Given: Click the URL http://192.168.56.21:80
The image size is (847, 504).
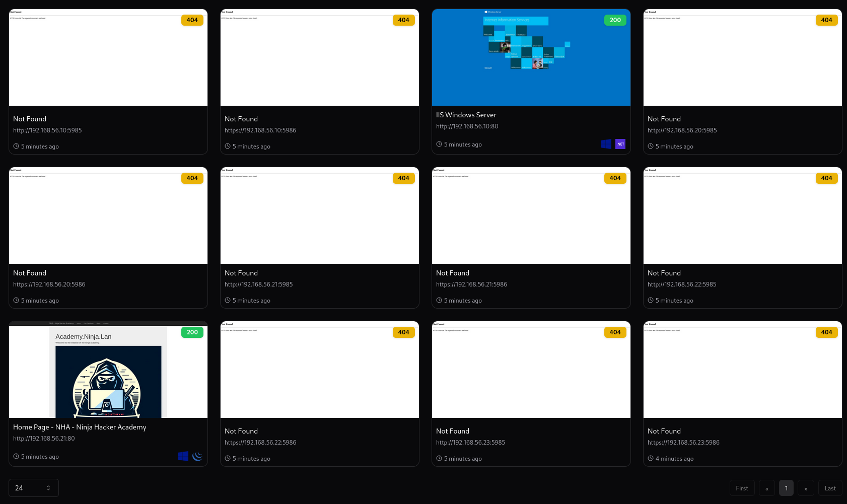Looking at the screenshot, I should [x=44, y=439].
